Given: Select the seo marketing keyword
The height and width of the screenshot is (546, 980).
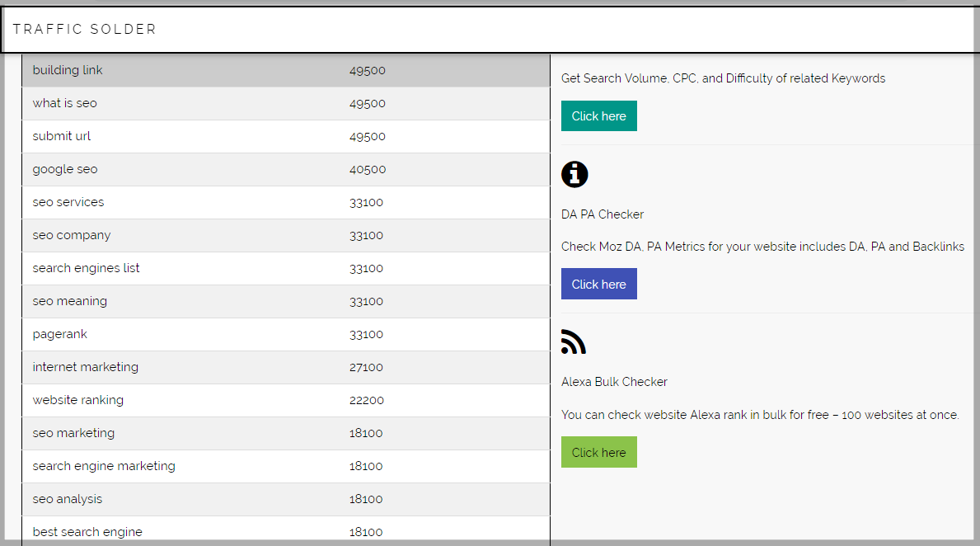Looking at the screenshot, I should (x=73, y=433).
